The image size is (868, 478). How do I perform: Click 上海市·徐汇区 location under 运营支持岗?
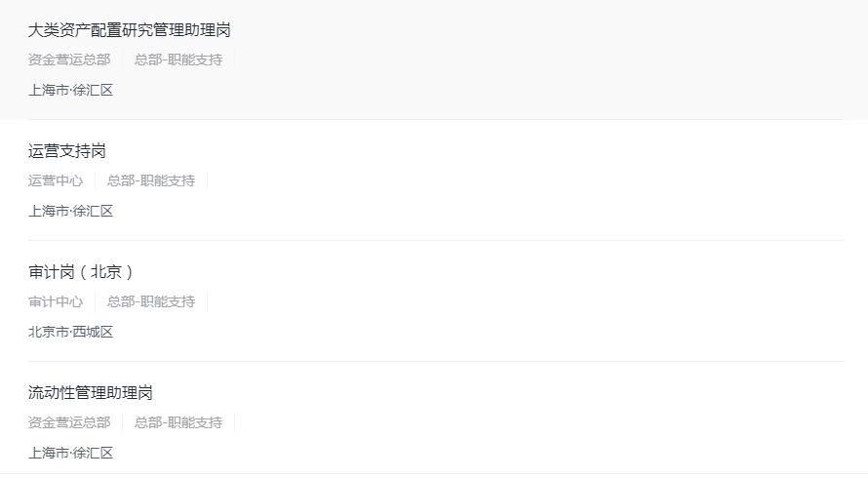(x=71, y=211)
